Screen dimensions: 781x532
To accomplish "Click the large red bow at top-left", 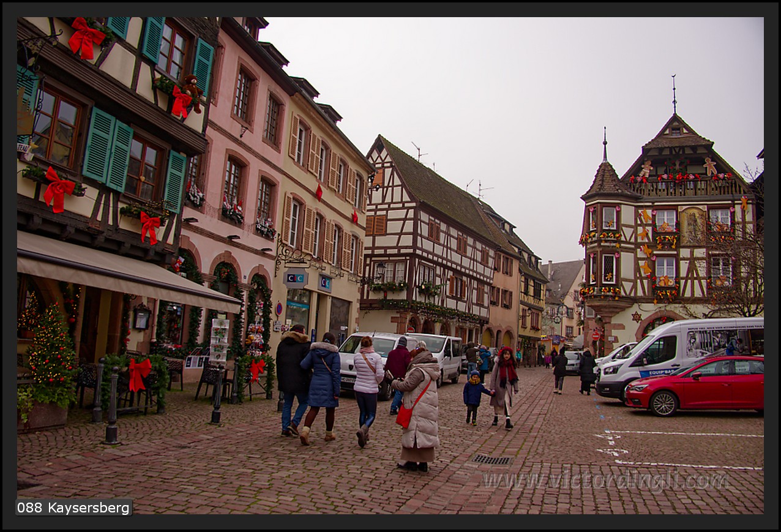I will [84, 38].
